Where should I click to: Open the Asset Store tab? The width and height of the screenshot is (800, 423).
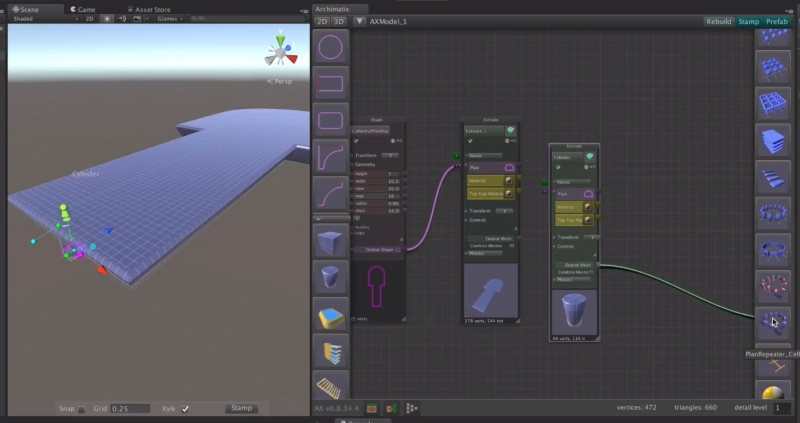(x=150, y=8)
